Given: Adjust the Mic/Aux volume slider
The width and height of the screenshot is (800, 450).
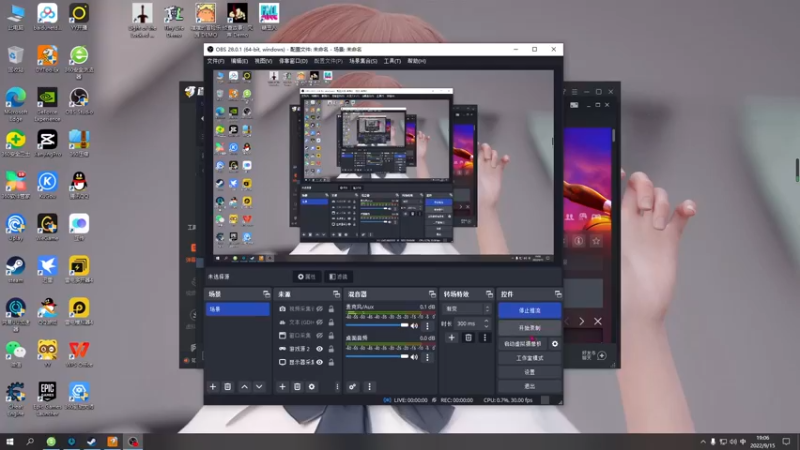Looking at the screenshot, I should 377,326.
